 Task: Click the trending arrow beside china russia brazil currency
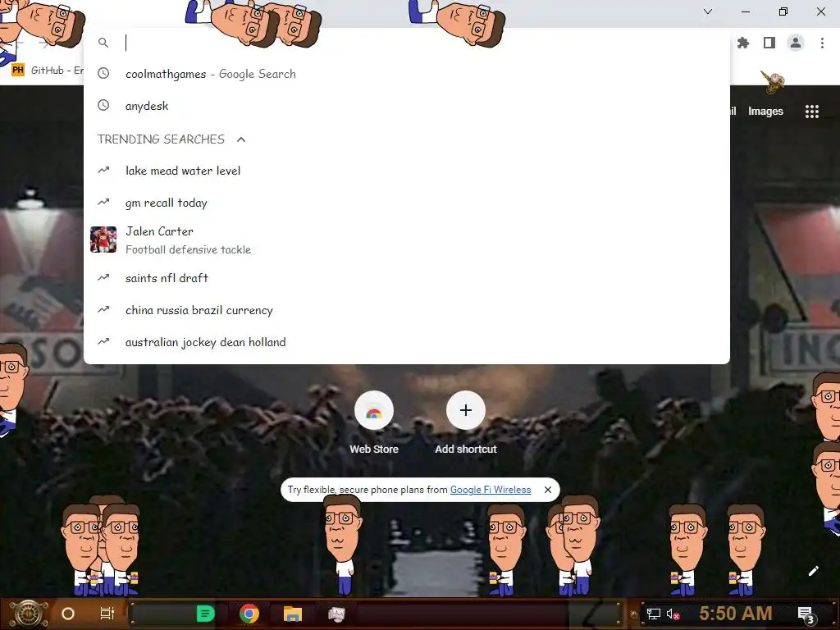(103, 309)
